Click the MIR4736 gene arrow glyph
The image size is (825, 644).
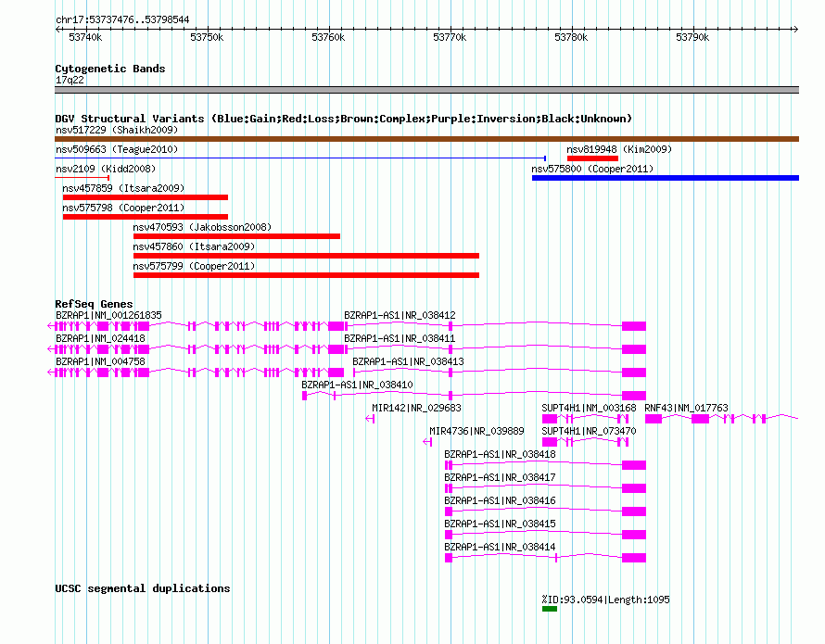tap(427, 442)
